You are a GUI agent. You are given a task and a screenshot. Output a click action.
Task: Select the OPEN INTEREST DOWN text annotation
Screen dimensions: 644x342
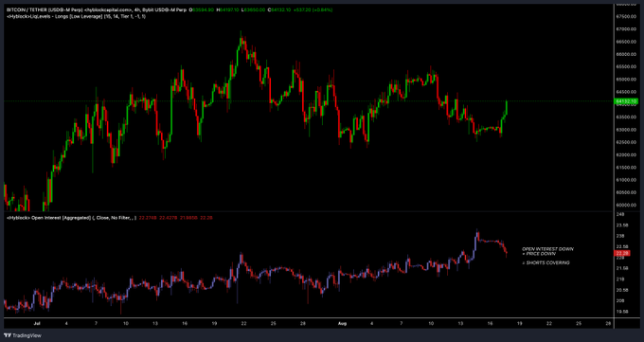[548, 249]
